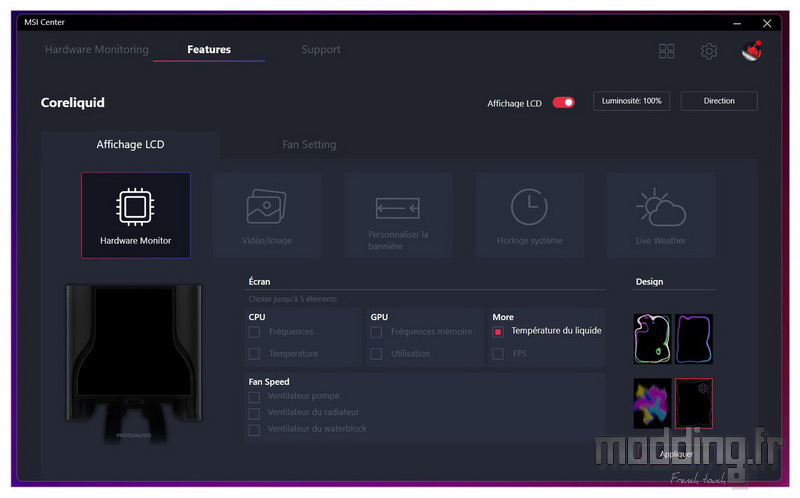Toggle the Affichage LCD switch
The width and height of the screenshot is (800, 498).
[564, 103]
